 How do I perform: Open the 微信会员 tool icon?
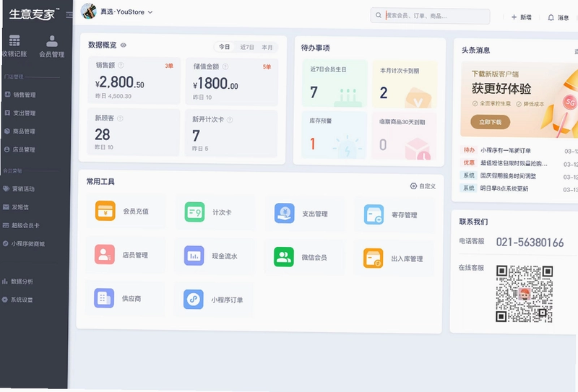tap(283, 257)
